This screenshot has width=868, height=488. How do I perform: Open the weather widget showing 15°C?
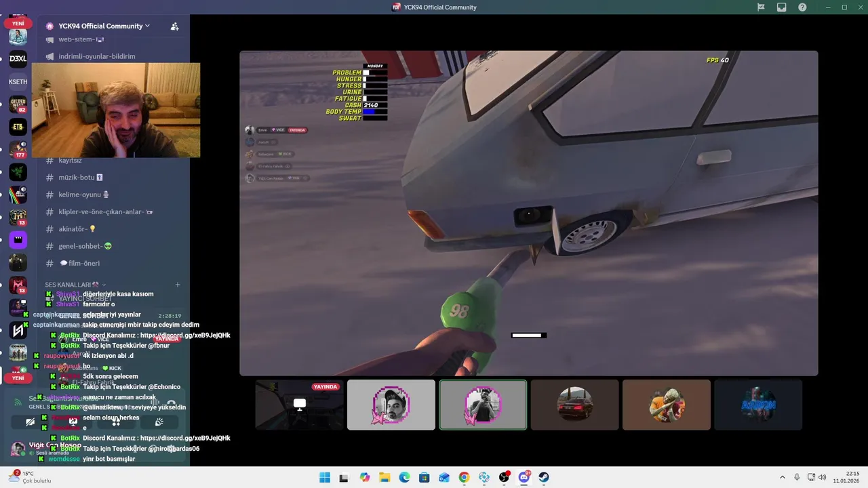30,477
